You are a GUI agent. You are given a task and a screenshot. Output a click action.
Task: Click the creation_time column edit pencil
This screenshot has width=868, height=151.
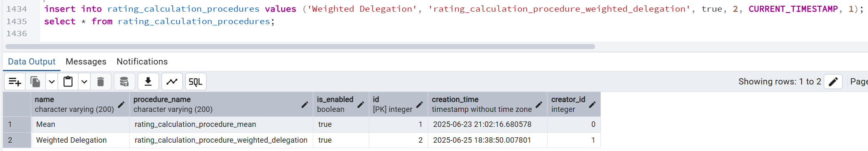[539, 105]
